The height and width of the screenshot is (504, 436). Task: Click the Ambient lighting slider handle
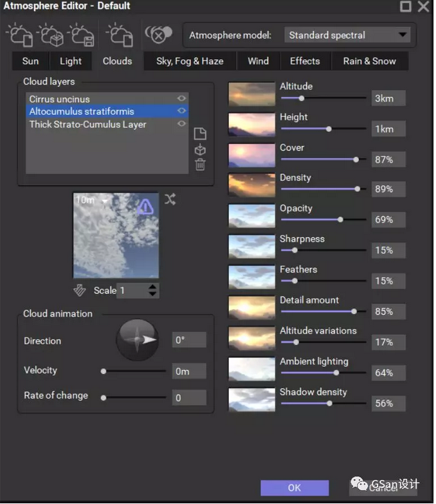[x=336, y=373]
